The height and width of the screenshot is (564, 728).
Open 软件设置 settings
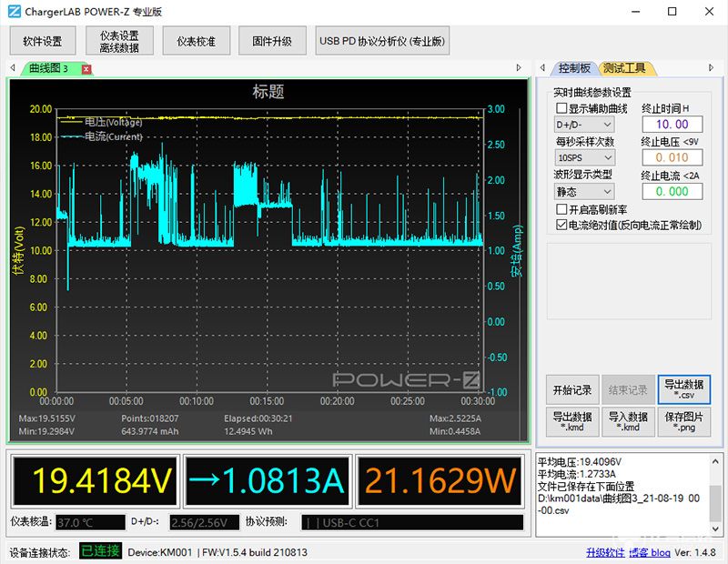point(43,41)
